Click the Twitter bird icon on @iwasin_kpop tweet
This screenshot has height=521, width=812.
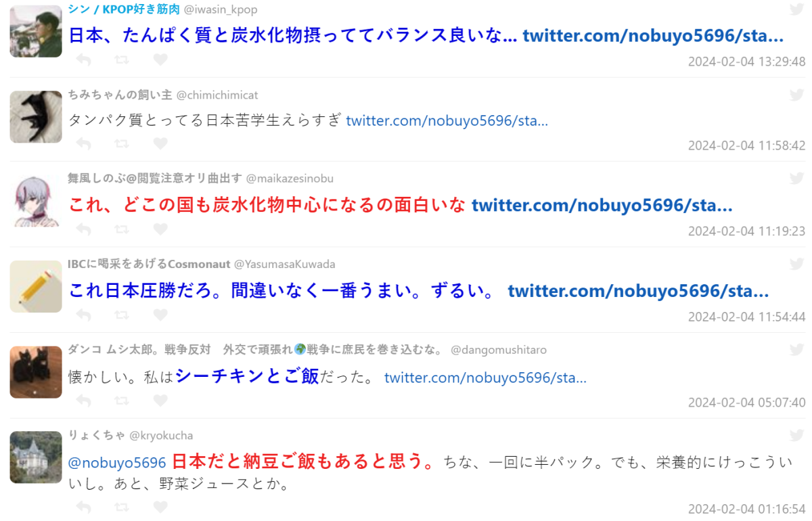(796, 9)
